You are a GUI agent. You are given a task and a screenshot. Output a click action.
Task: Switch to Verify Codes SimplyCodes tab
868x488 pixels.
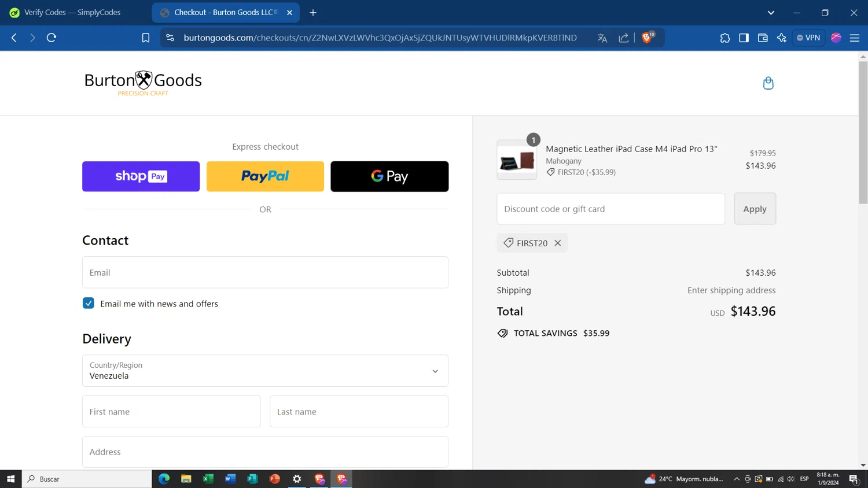coord(72,12)
